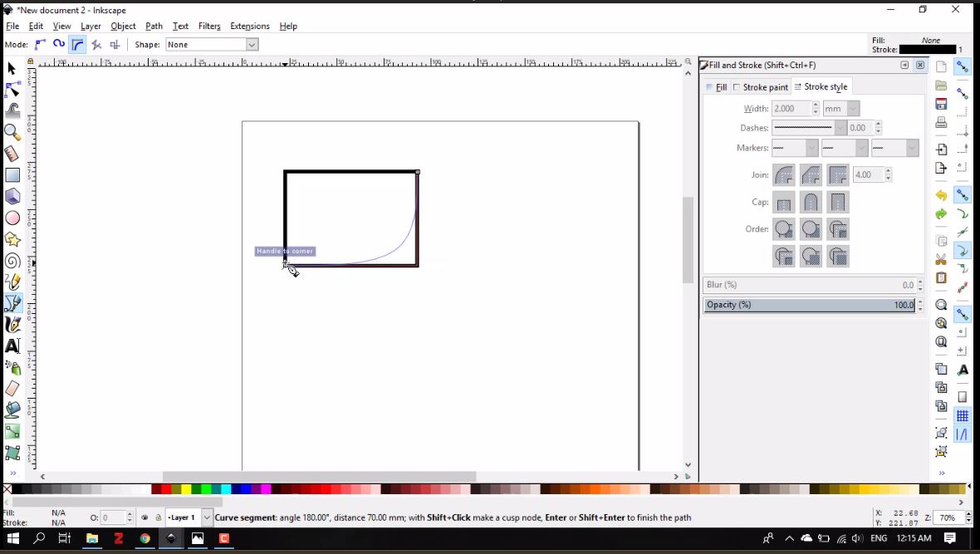Open the File menu
The height and width of the screenshot is (554, 980).
12,27
